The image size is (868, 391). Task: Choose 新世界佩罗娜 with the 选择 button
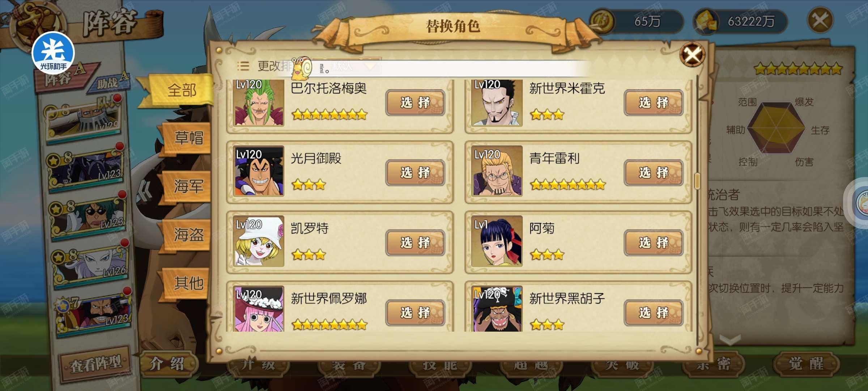tap(415, 312)
